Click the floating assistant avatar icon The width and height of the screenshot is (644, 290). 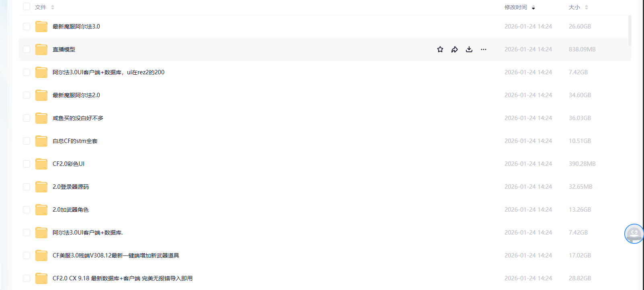[634, 234]
